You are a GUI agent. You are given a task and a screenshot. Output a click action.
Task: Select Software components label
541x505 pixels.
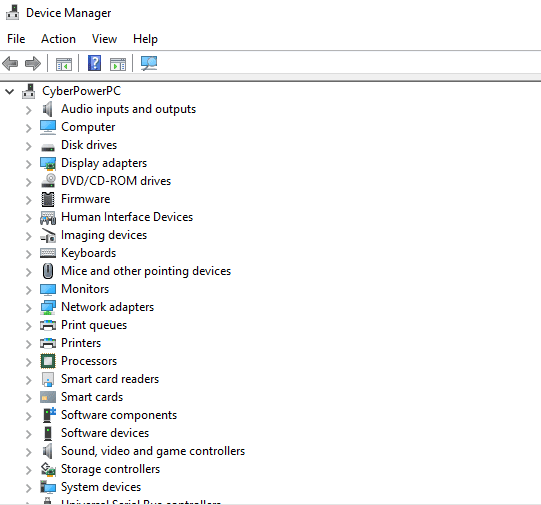tap(119, 415)
